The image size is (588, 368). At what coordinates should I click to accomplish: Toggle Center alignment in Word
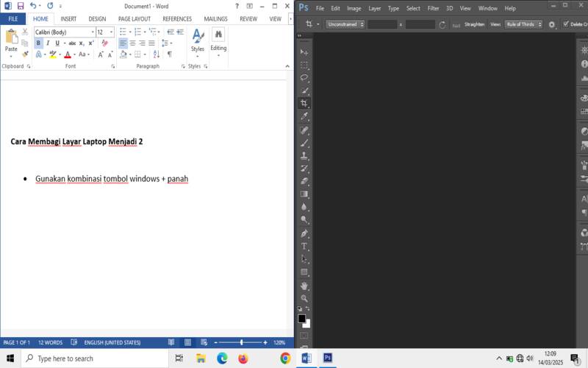click(133, 43)
